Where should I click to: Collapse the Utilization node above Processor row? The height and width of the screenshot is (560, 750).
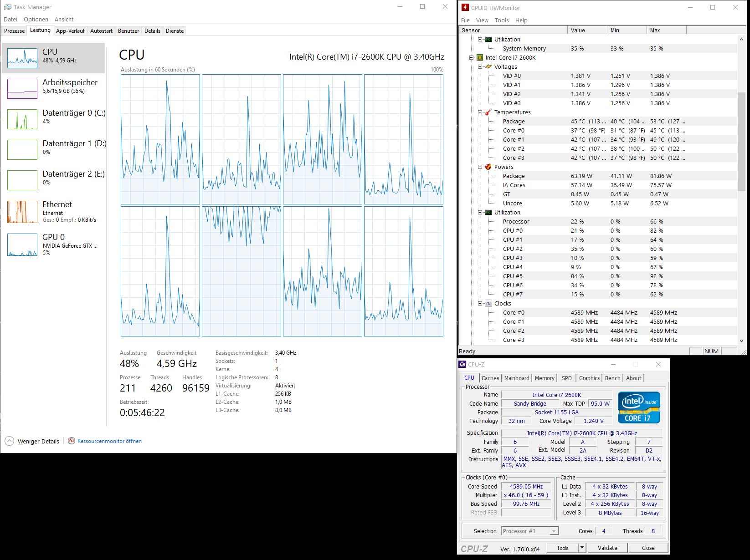coord(480,213)
